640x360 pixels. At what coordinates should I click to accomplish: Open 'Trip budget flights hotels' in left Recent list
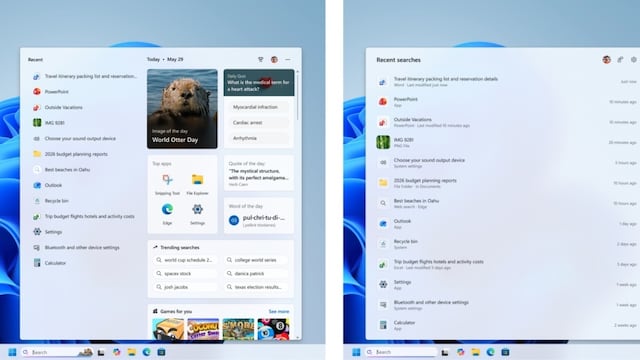(84, 216)
